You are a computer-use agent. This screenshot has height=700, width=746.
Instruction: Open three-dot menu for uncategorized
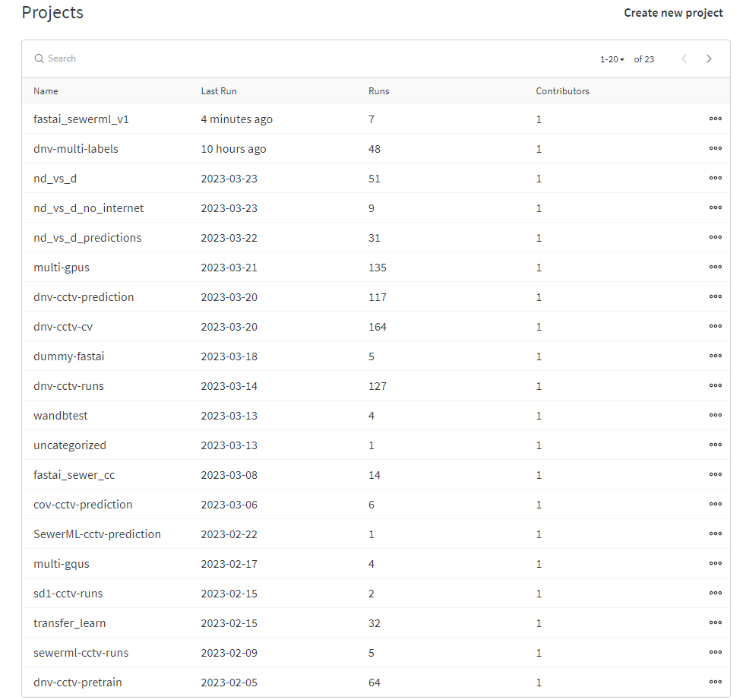click(715, 445)
